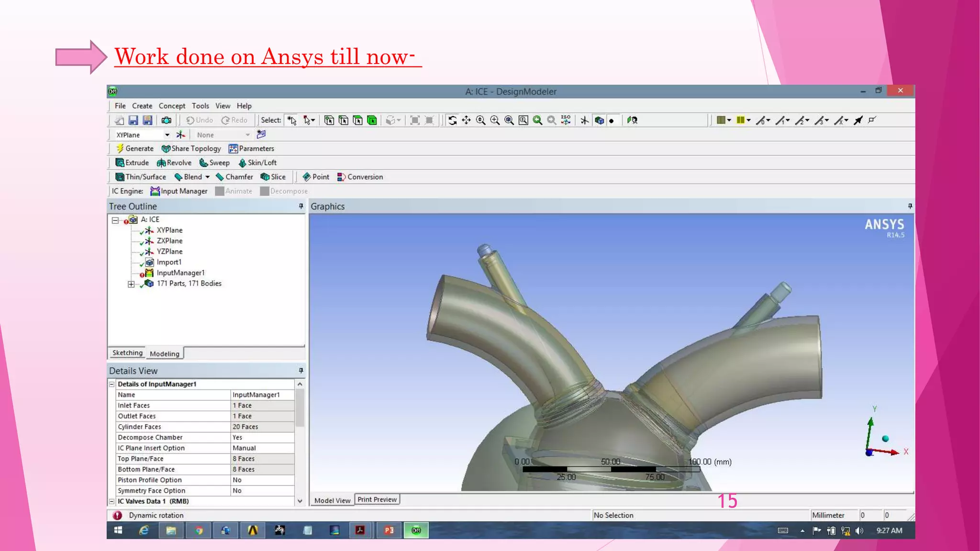Open the Tools menu
The image size is (980, 551).
click(x=200, y=106)
